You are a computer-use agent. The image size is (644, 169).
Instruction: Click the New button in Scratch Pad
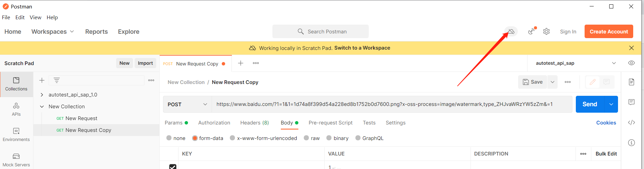pyautogui.click(x=125, y=63)
